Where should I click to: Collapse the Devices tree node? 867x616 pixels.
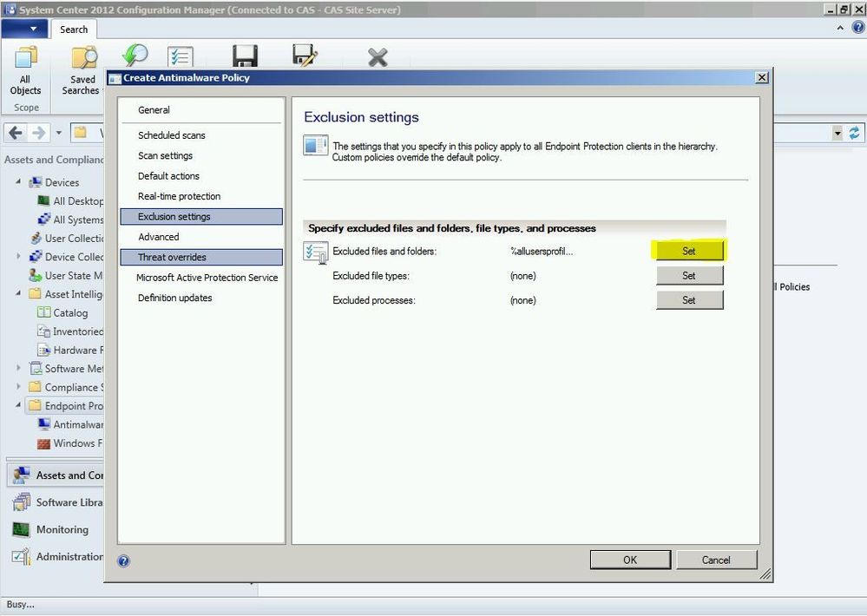[x=18, y=181]
